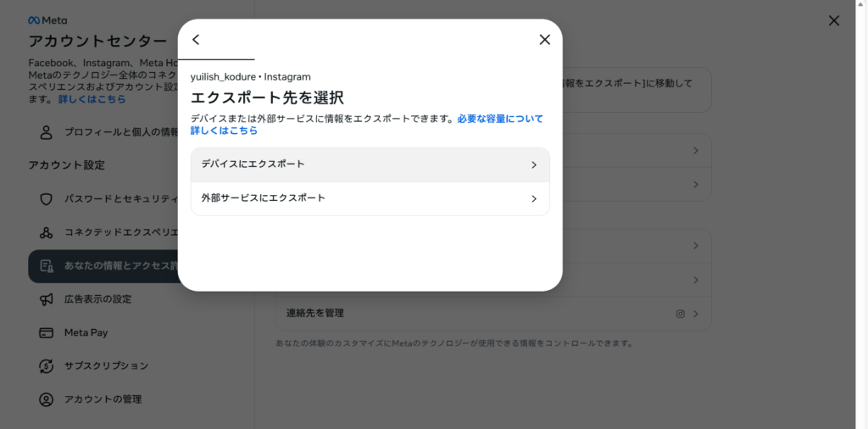The height and width of the screenshot is (429, 868).
Task: Expand chevron next to 外部サービスにエクスポート
Action: (x=533, y=199)
